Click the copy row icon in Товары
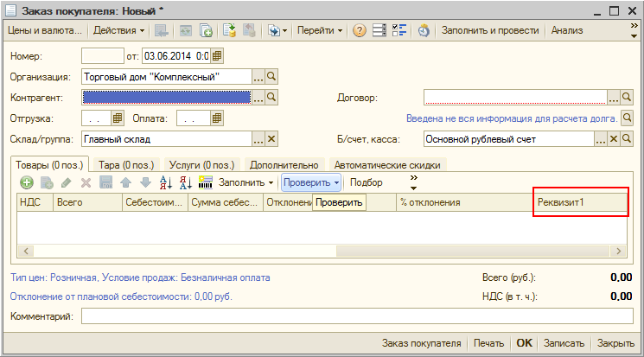The image size is (644, 357). 47,182
